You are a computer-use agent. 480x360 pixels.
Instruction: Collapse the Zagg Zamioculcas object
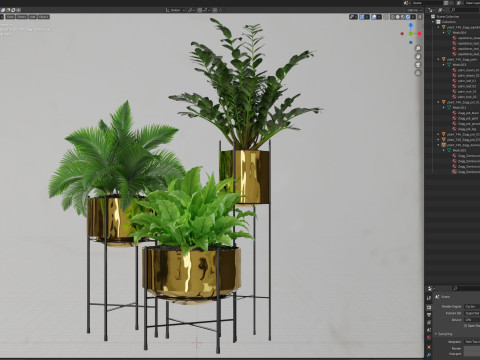point(439,145)
